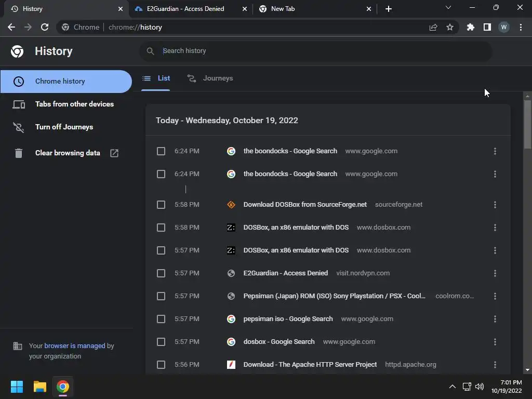Image resolution: width=532 pixels, height=399 pixels.
Task: Open more actions for Apache HTTP Server entry
Action: pos(495,365)
